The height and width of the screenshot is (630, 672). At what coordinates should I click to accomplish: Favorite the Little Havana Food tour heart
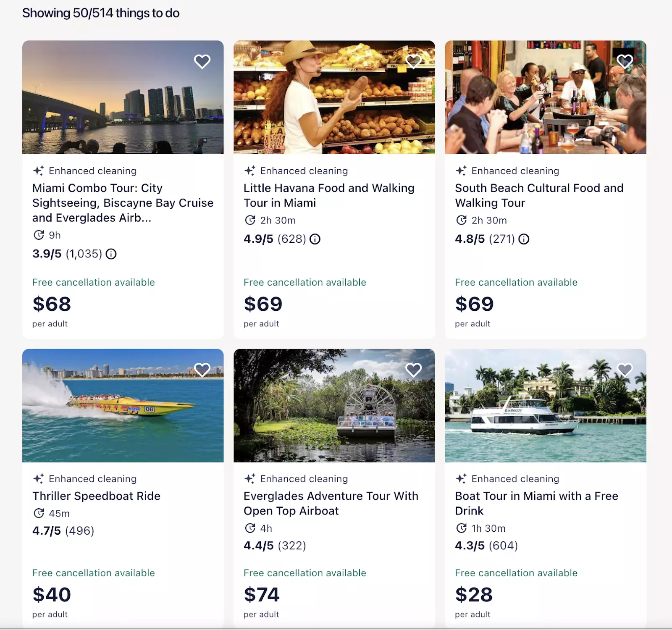pyautogui.click(x=413, y=62)
